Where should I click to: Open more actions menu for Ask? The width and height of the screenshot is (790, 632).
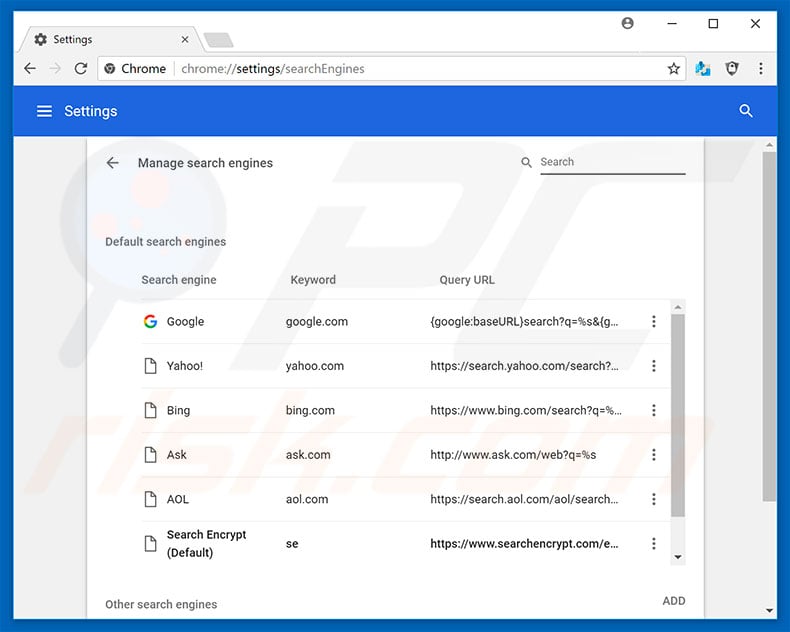pos(653,455)
